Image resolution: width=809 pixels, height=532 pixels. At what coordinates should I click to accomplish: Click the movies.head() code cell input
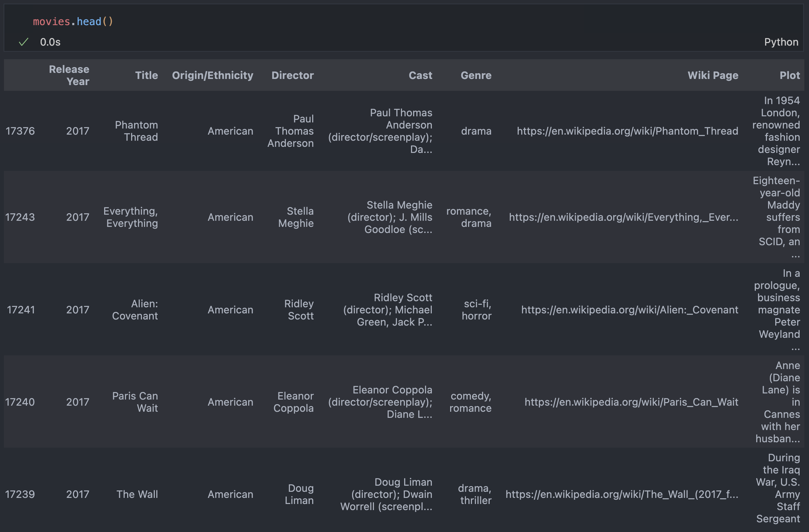click(x=73, y=22)
